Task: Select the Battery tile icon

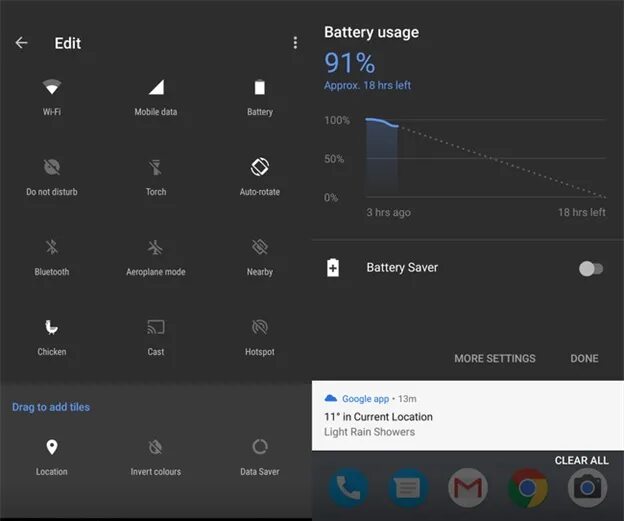Action: (259, 87)
